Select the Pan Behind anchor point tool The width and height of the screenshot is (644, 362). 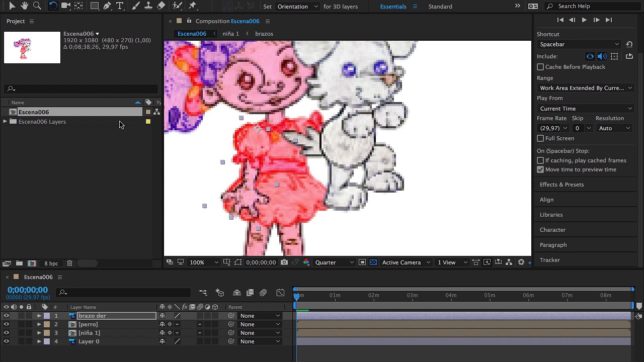coord(78,6)
